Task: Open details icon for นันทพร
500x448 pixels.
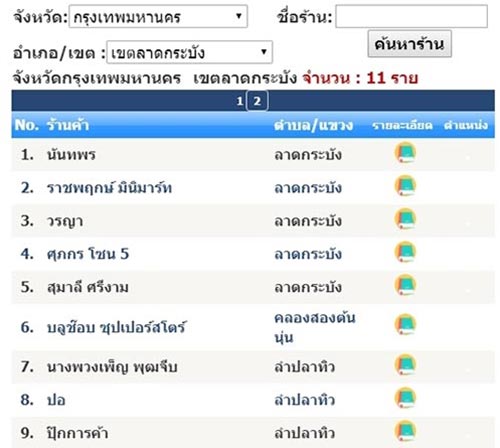Action: [x=405, y=153]
